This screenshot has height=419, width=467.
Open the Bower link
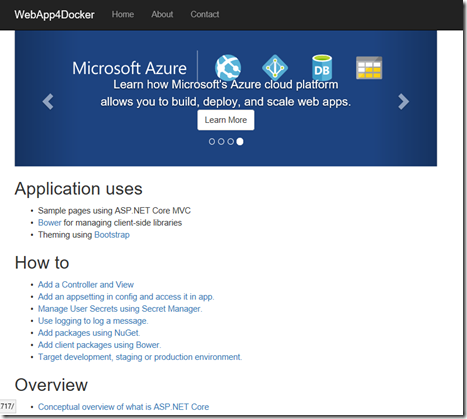(50, 223)
